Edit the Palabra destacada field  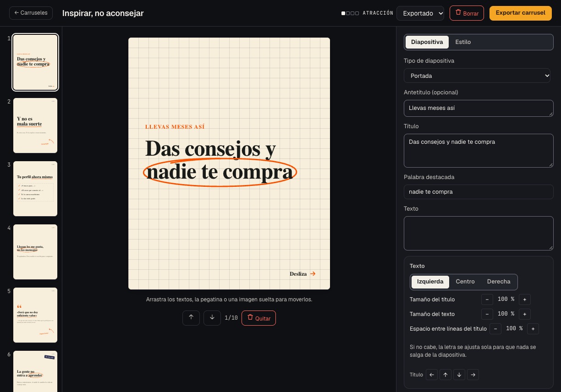[x=478, y=192]
